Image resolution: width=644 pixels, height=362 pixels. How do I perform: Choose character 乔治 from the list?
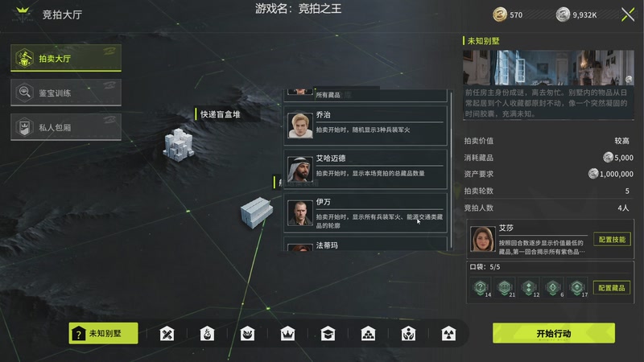click(365, 125)
